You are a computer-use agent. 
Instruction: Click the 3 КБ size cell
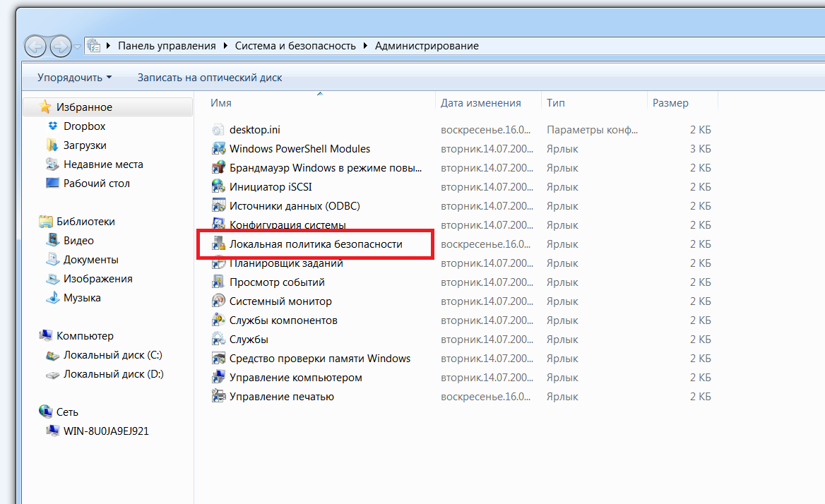click(x=700, y=149)
